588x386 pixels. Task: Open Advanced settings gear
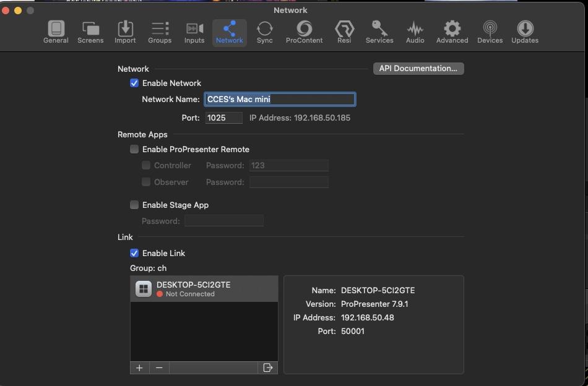(x=452, y=32)
